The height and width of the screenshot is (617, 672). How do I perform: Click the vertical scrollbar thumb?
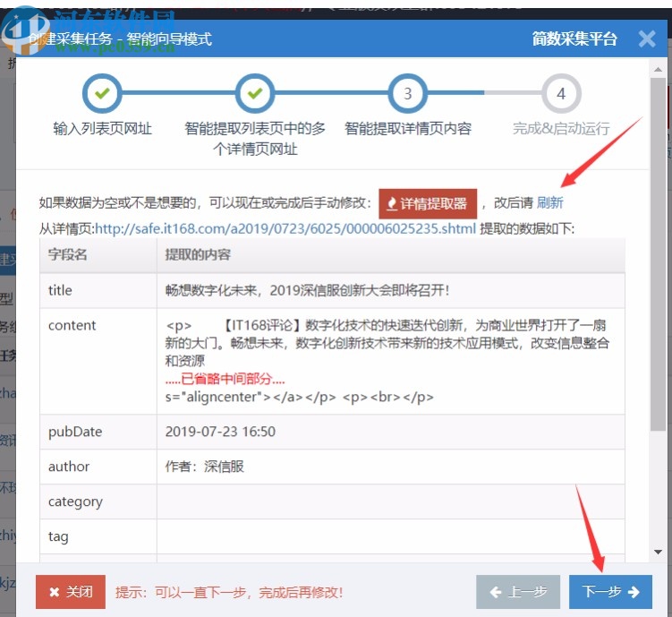point(658,253)
